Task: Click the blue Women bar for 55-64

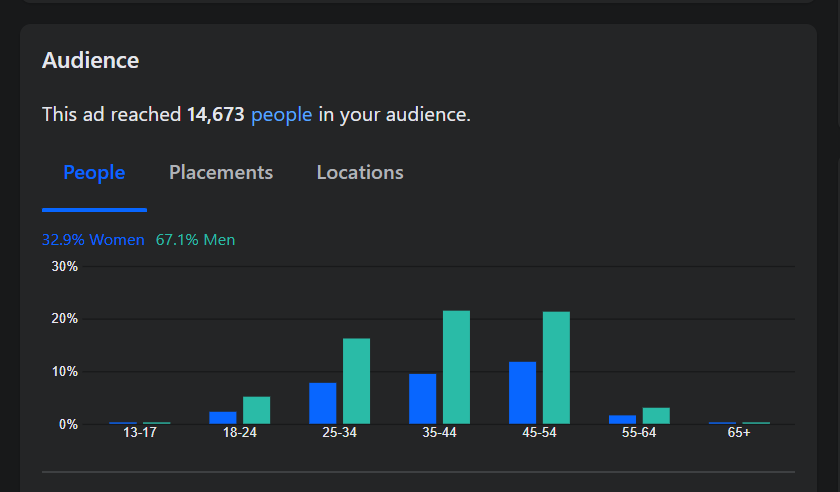Action: (x=623, y=419)
